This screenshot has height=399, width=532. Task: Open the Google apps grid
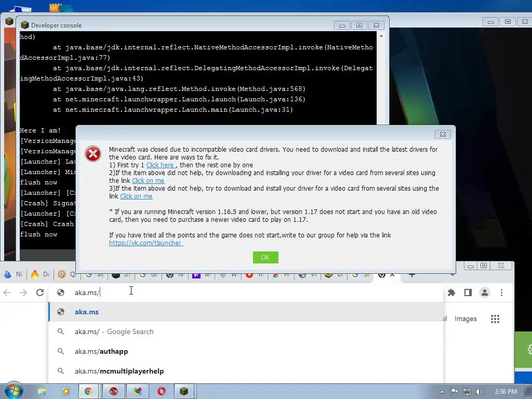point(495,318)
